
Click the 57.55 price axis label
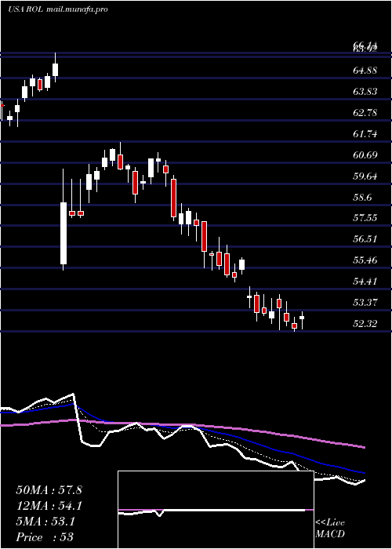(365, 218)
